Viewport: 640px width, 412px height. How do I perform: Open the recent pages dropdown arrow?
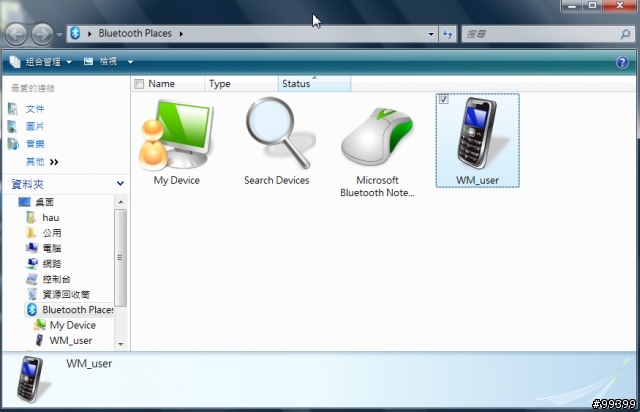click(x=60, y=34)
